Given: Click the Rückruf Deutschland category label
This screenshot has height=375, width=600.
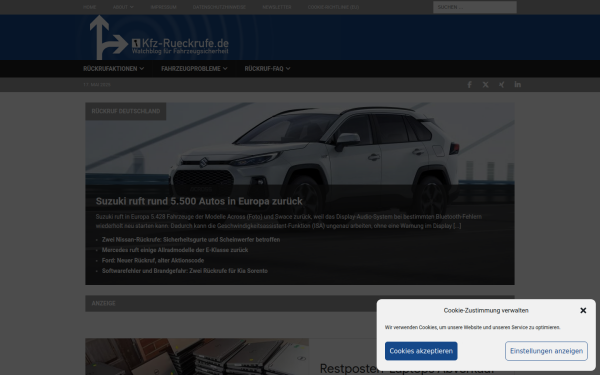Looking at the screenshot, I should (x=126, y=111).
